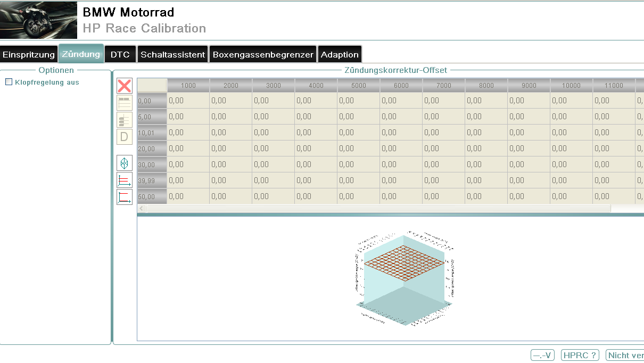
Task: Select the single-curve 2D graph icon
Action: (124, 197)
